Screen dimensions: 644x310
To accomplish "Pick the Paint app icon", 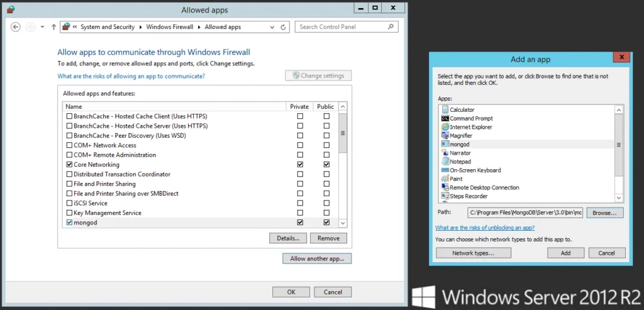I will pos(445,179).
